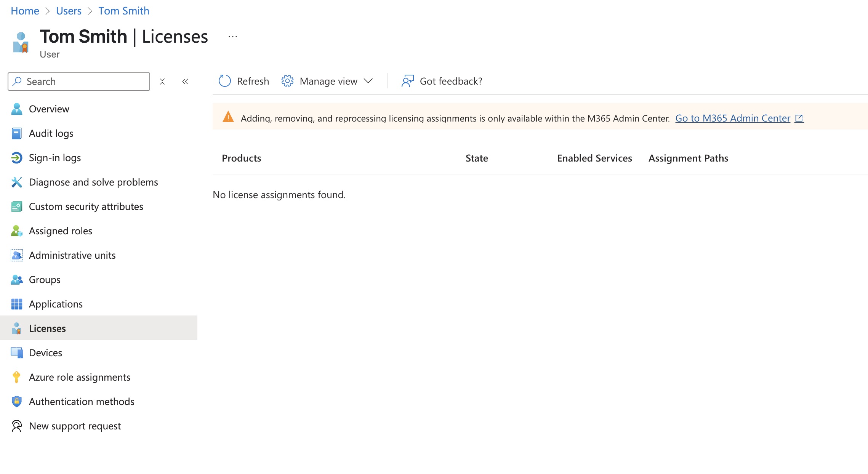The width and height of the screenshot is (868, 474).
Task: Click the Assigned roles icon
Action: click(x=17, y=231)
